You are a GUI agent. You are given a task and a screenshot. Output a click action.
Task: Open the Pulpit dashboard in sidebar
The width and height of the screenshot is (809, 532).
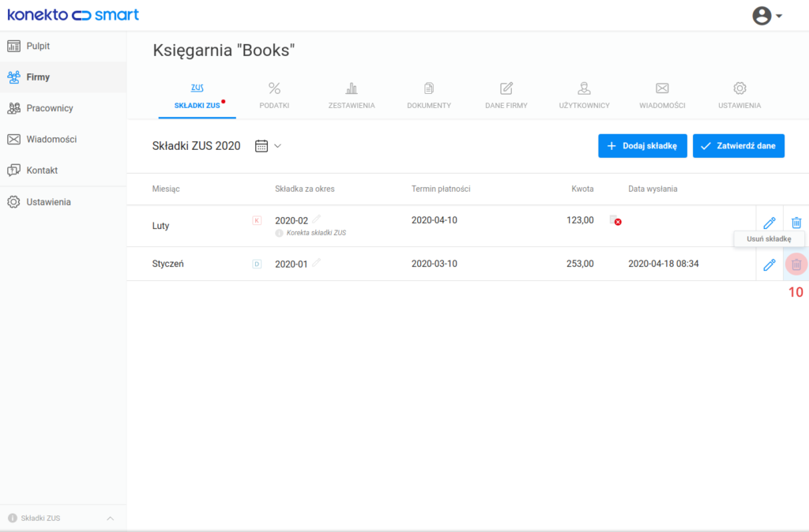tap(63, 46)
